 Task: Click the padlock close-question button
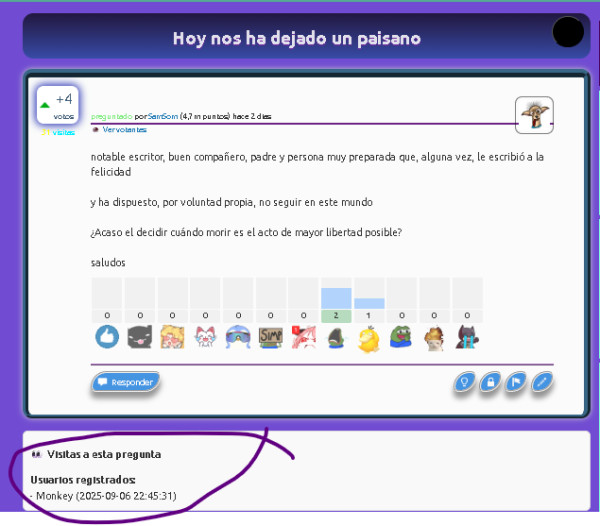click(490, 382)
